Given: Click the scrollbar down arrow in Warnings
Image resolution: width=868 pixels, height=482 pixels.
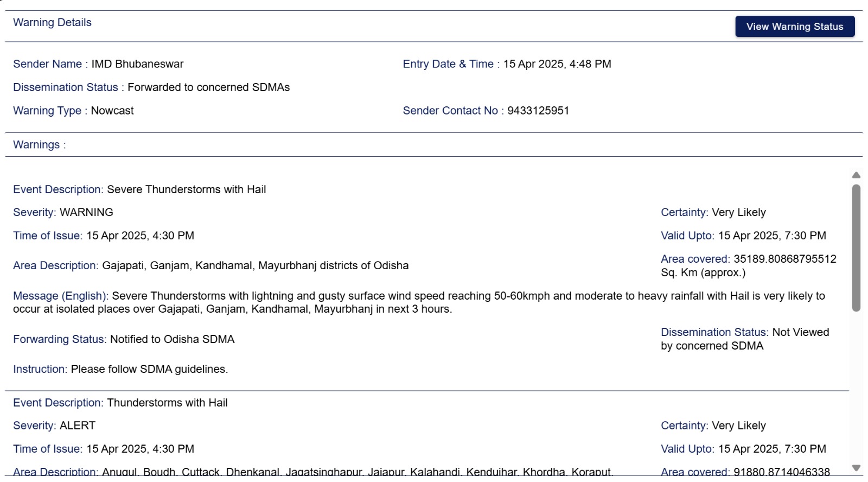Looking at the screenshot, I should 856,468.
